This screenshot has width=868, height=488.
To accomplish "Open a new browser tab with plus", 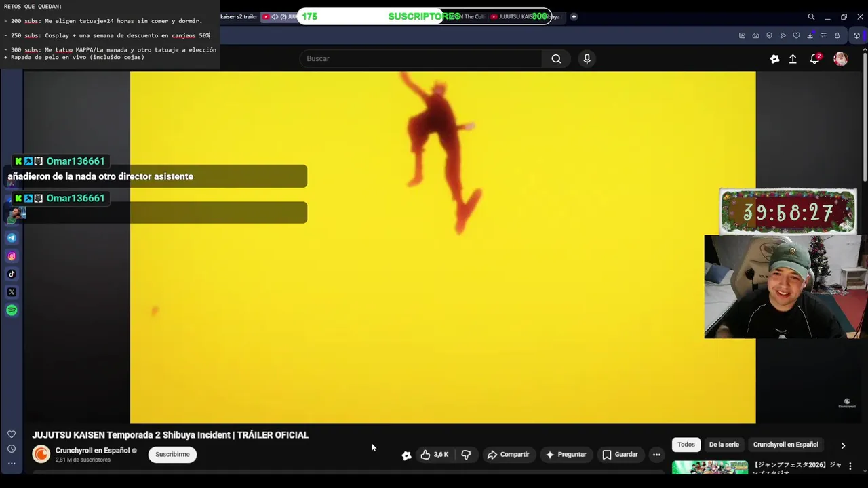I will pos(574,17).
